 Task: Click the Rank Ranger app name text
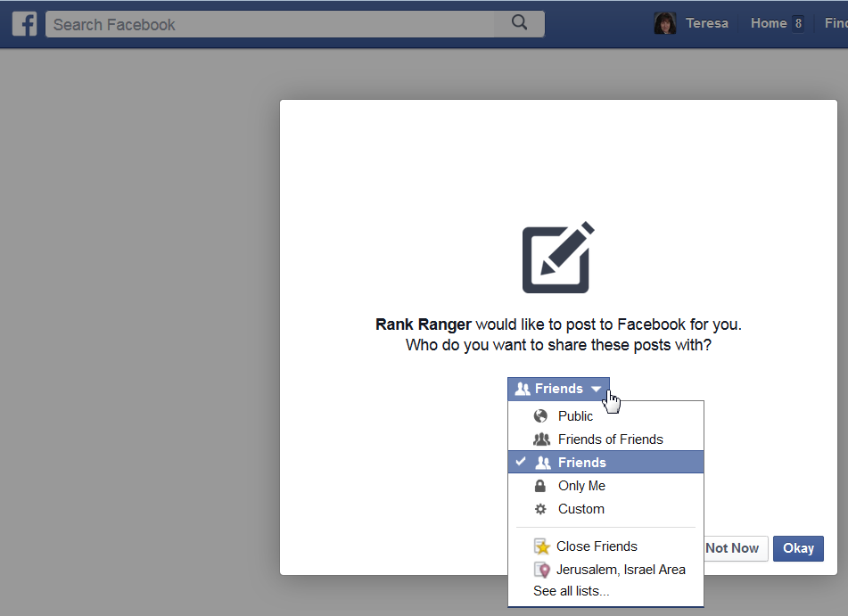[424, 324]
